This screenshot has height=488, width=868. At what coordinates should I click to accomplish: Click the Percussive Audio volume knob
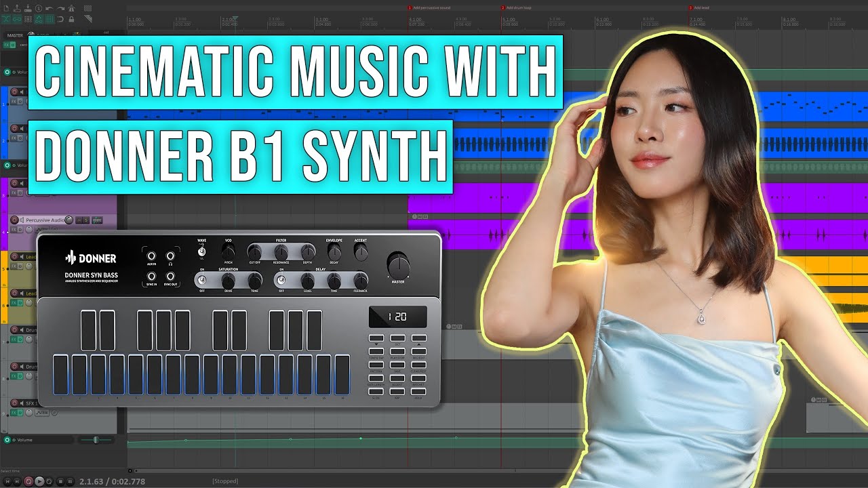pos(68,220)
